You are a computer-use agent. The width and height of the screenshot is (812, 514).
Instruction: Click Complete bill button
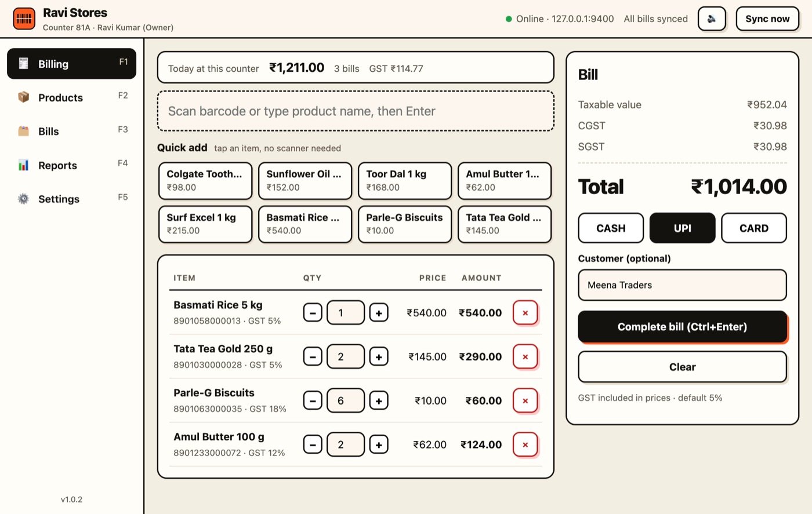tap(683, 327)
